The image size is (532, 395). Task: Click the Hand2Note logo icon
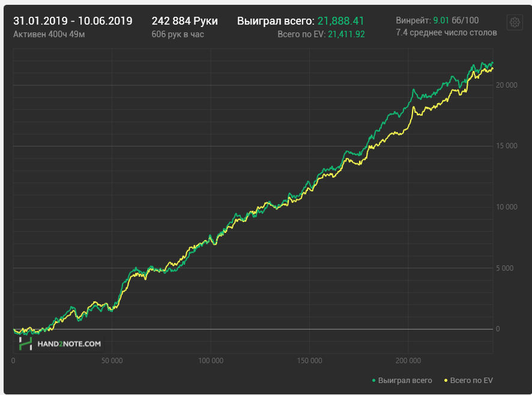pyautogui.click(x=25, y=344)
